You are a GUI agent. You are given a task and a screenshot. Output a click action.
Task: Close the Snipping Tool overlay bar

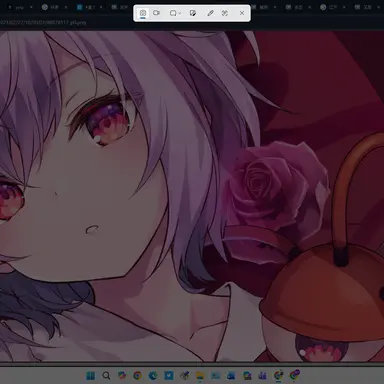click(242, 13)
